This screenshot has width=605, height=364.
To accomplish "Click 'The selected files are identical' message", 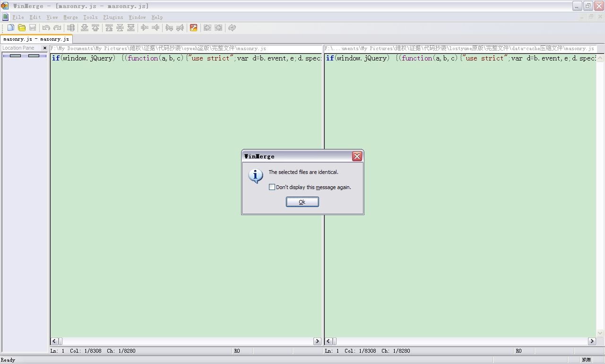I will coord(303,172).
